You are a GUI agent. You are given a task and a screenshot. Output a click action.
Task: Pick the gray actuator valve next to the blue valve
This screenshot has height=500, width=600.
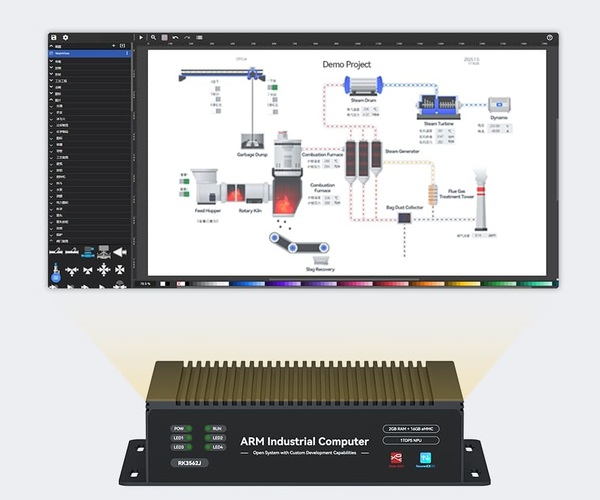click(104, 251)
